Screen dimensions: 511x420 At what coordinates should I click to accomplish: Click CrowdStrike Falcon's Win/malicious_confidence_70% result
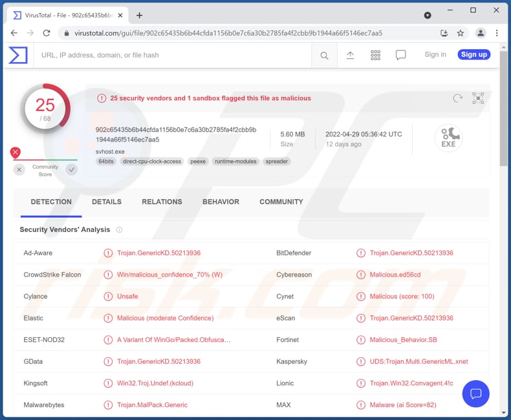[x=169, y=275]
